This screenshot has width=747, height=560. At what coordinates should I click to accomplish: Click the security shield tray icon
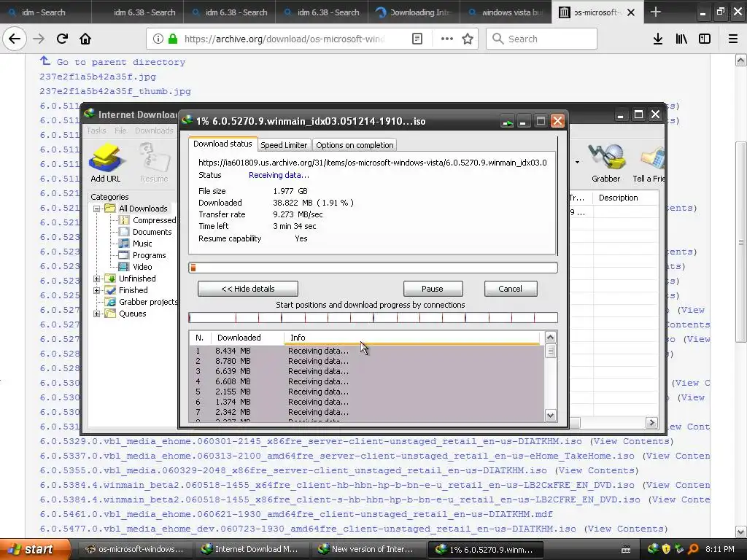[667, 549]
